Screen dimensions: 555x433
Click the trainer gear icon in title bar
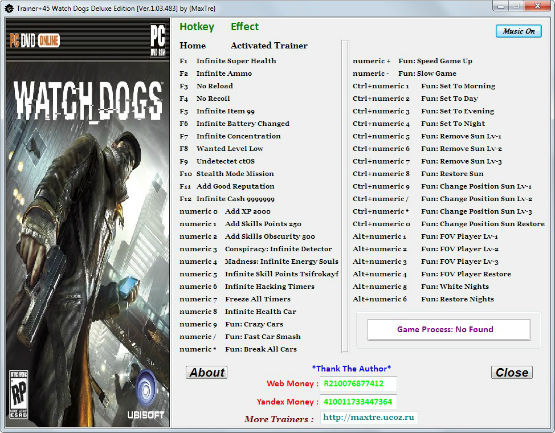9,8
